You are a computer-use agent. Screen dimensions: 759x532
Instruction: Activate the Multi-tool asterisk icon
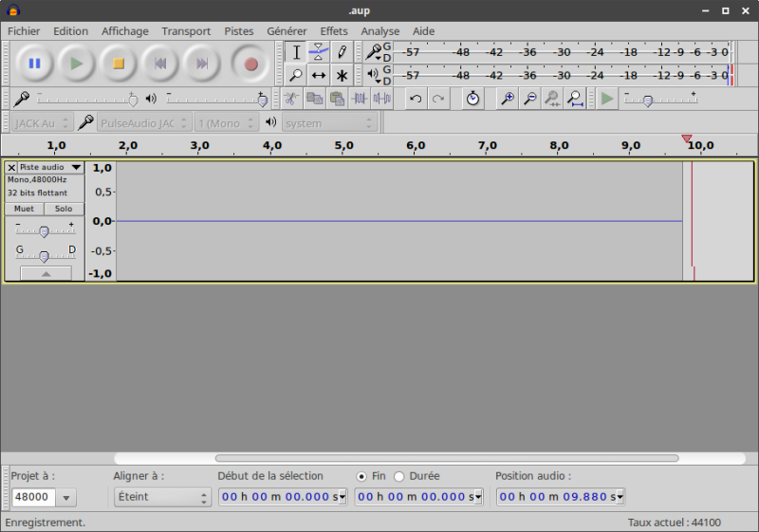[x=342, y=75]
